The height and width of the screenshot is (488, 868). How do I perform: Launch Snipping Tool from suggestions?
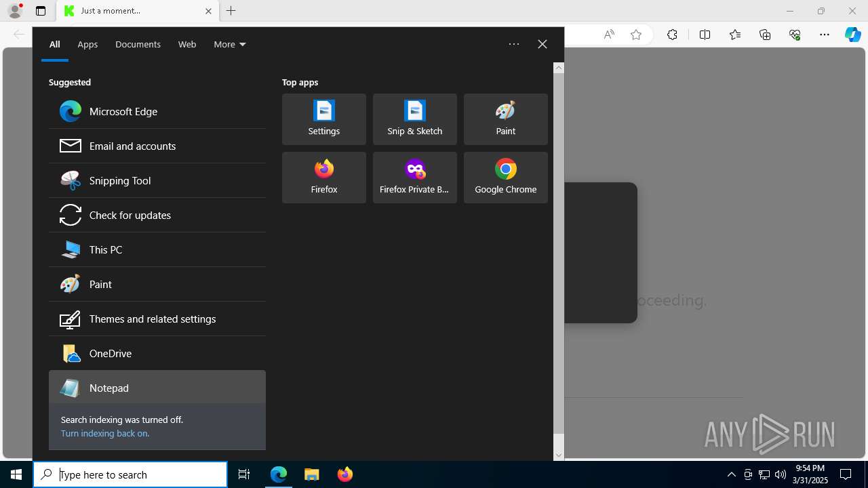click(x=157, y=180)
